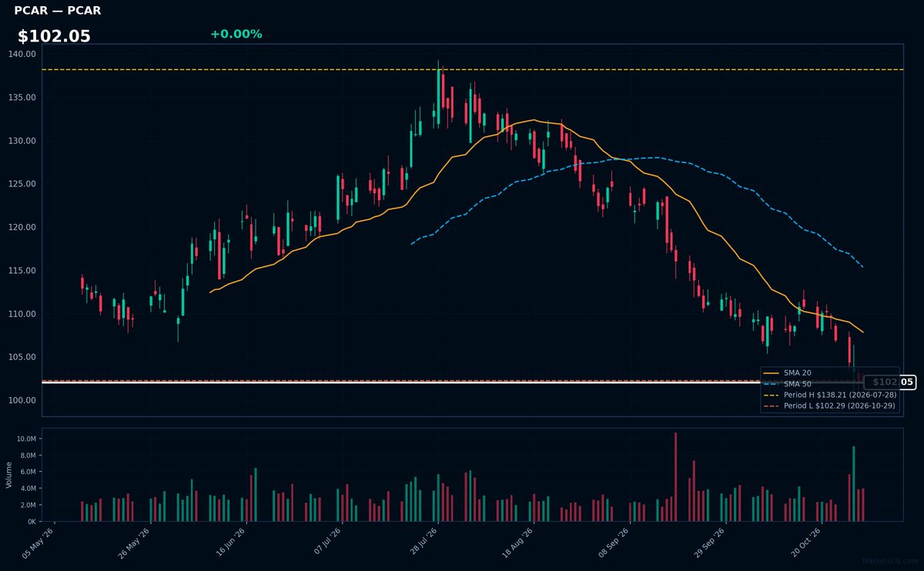
Task: Click the 0K volume axis label
Action: (32, 522)
